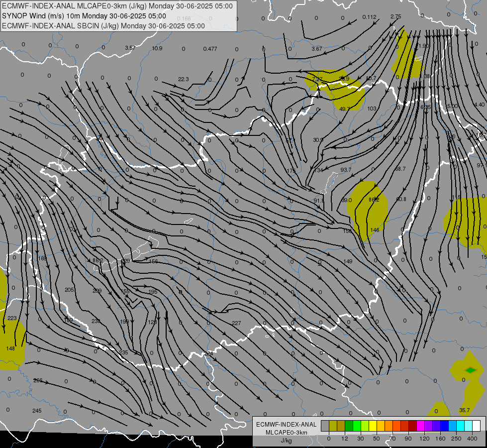The height and width of the screenshot is (448, 487).
Task: Click the SYNOP Wind (m/s) 10m title line
Action: tap(84, 16)
